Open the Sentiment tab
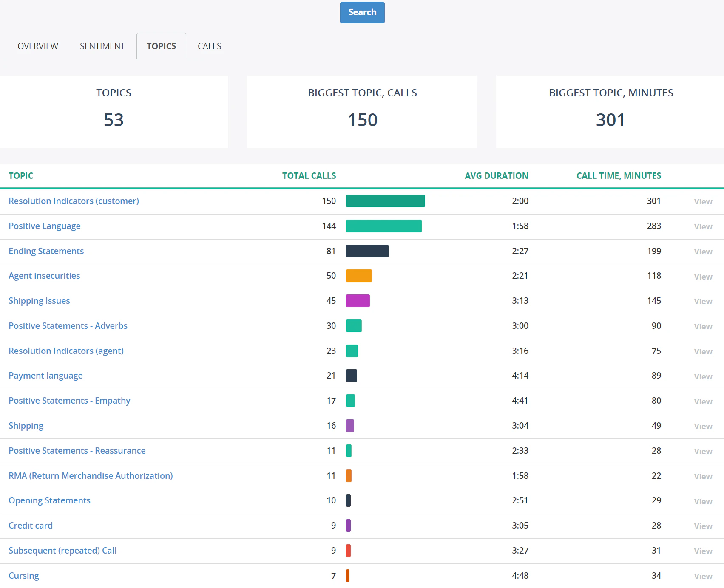 (x=102, y=46)
